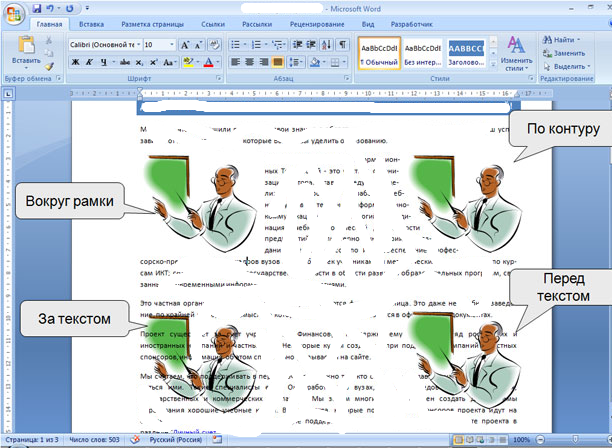612x448 pixels.
Task: Expand the font color arrow
Action: [218, 62]
